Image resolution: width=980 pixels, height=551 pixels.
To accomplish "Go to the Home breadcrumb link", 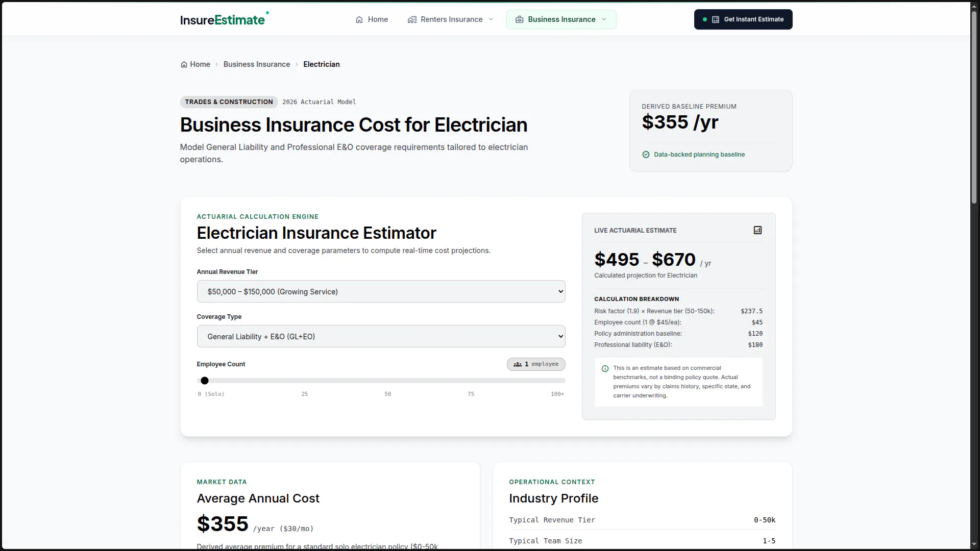I will pos(195,64).
